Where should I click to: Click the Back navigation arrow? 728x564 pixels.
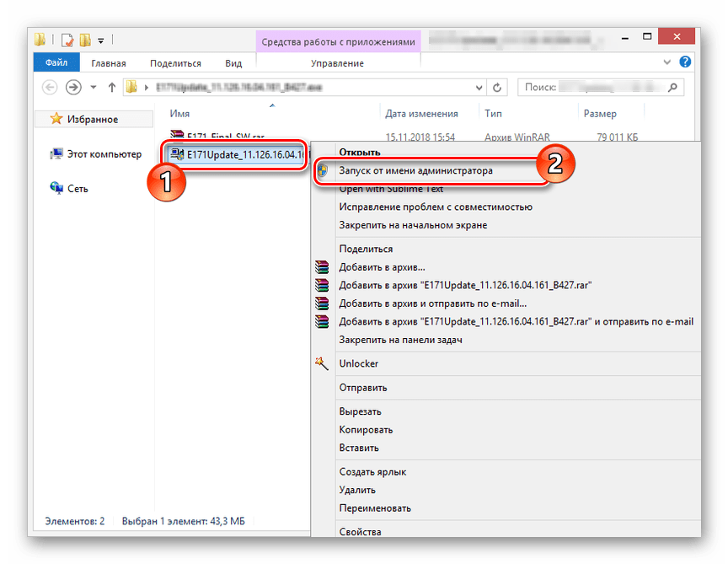(50, 87)
